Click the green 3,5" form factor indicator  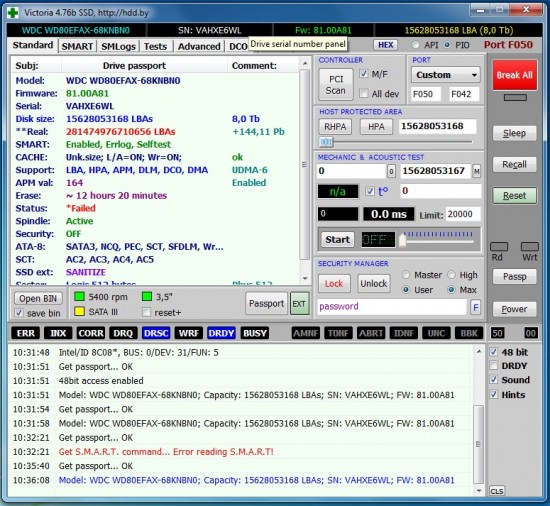[x=147, y=297]
